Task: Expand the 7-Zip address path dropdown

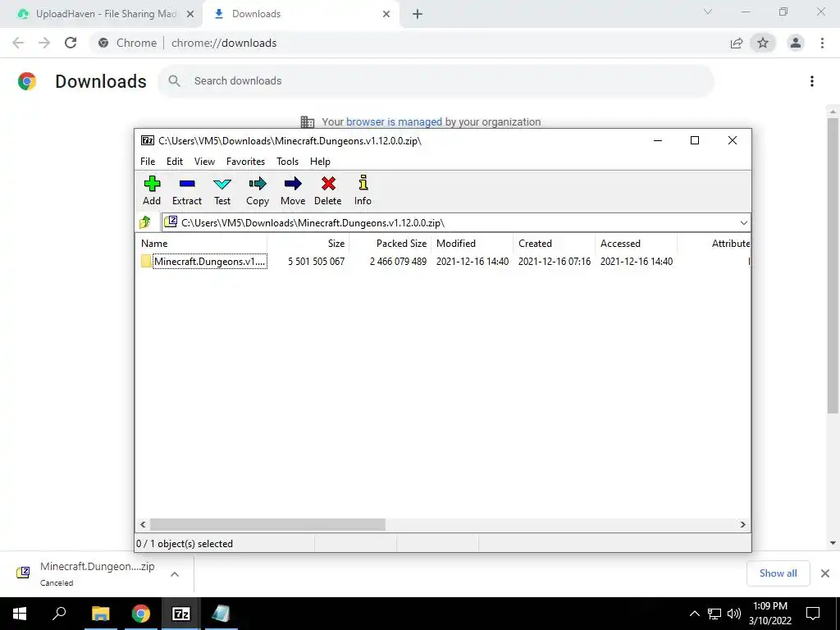Action: coord(743,223)
